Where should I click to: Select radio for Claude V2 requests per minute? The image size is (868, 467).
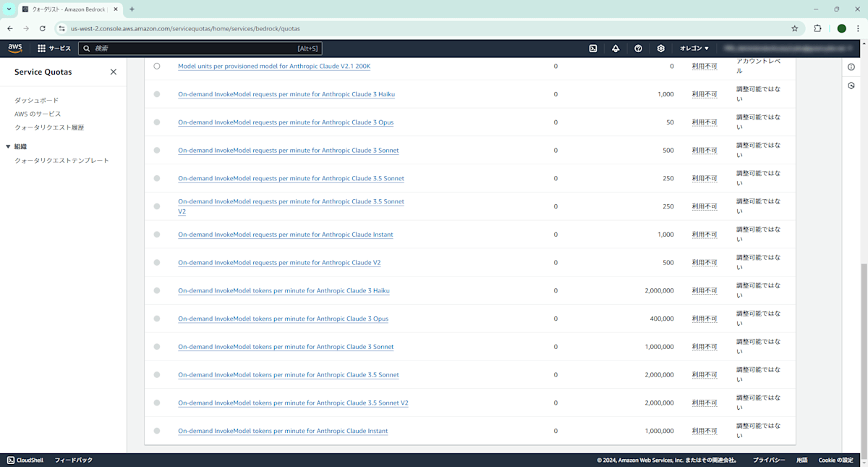click(x=157, y=262)
